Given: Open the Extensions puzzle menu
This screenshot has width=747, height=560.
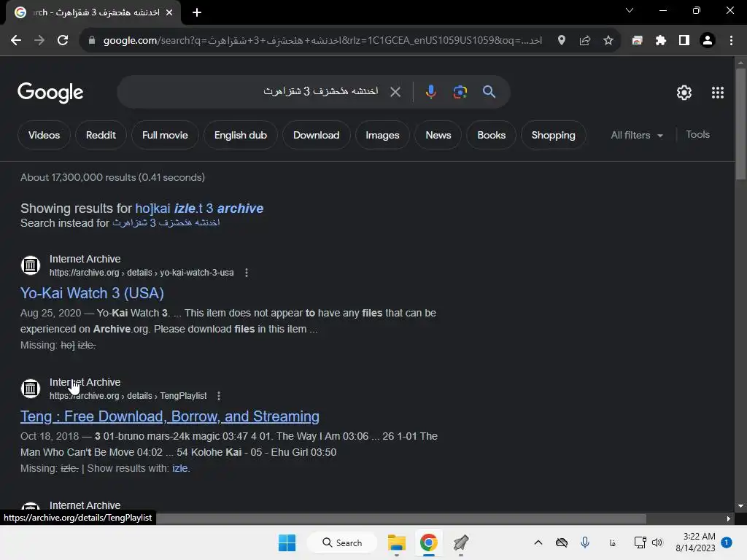Looking at the screenshot, I should click(x=660, y=41).
